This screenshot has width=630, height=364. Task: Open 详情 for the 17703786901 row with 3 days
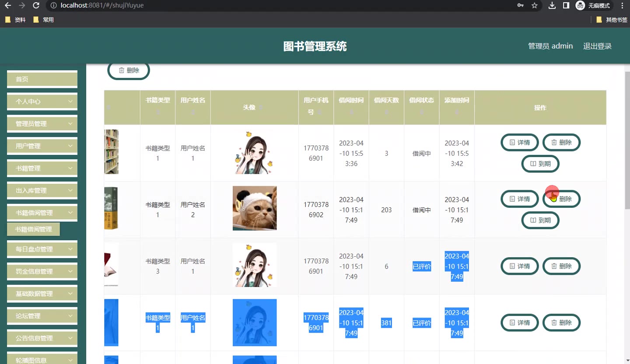(519, 142)
